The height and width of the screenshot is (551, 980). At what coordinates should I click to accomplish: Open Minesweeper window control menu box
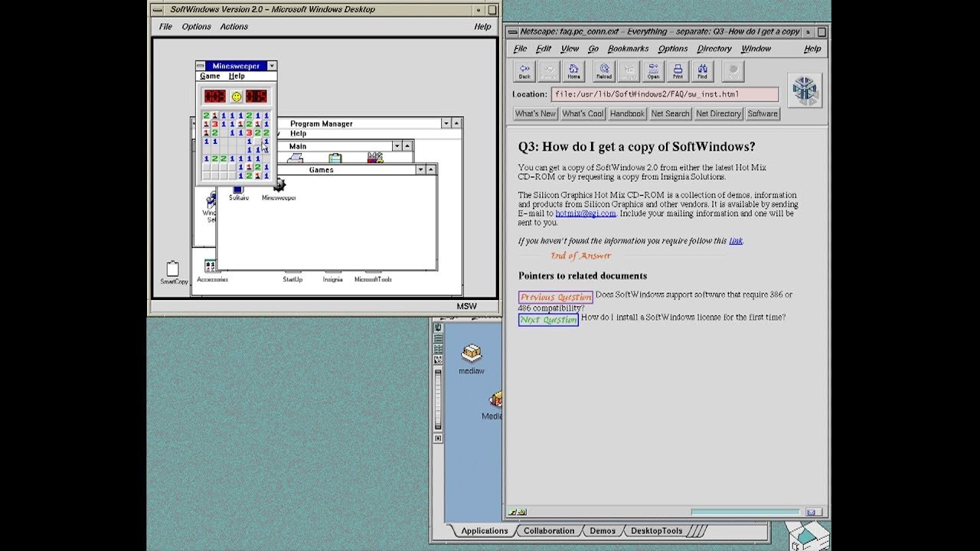201,66
